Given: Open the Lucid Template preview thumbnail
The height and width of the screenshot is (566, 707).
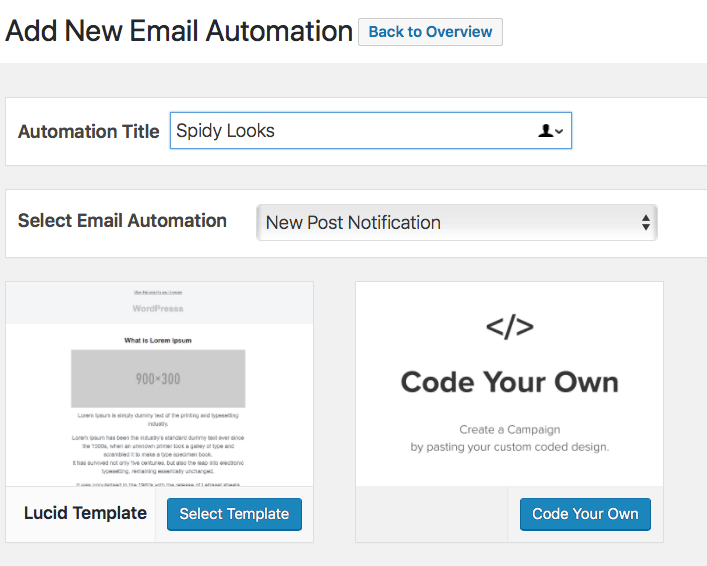Looking at the screenshot, I should tap(160, 384).
